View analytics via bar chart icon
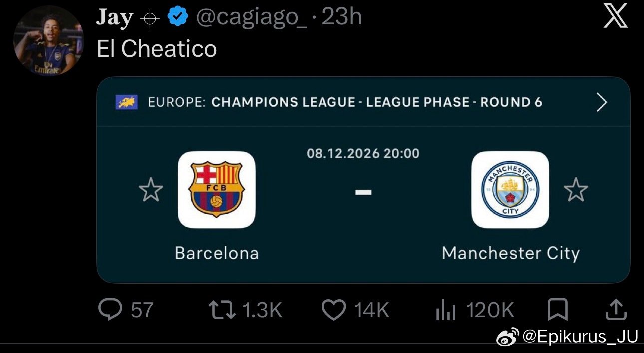Screen dimensions: 644x353 tap(445, 311)
